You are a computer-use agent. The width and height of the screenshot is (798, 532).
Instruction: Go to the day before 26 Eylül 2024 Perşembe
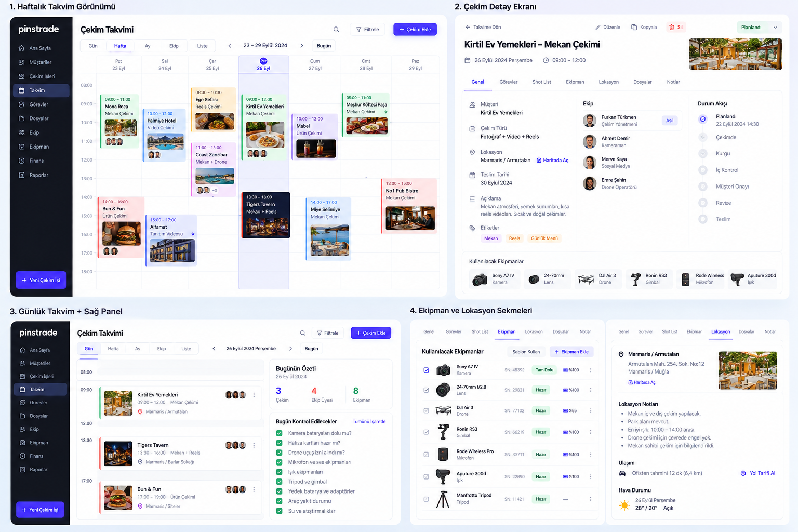214,349
